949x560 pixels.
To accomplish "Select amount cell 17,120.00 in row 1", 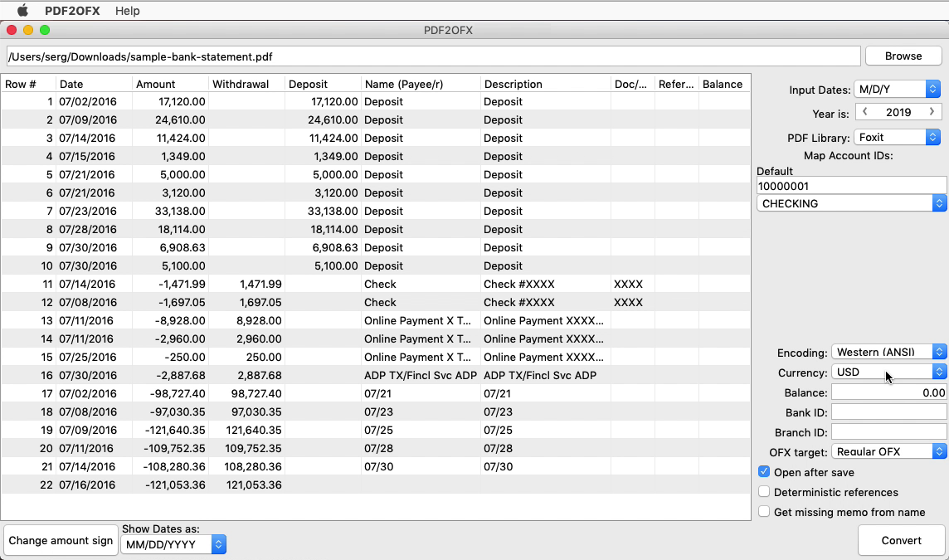I will click(x=170, y=102).
